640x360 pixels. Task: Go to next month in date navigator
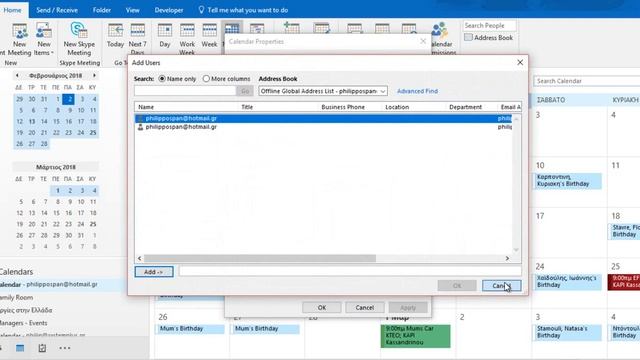click(94, 76)
